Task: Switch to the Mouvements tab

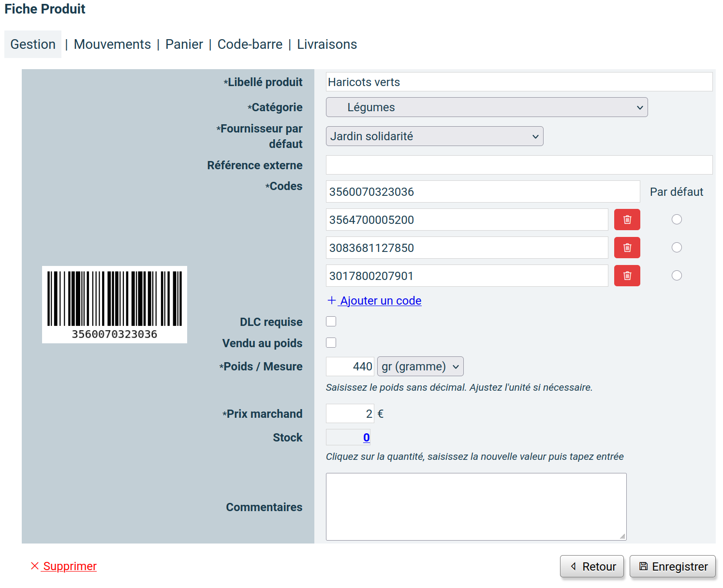Action: [112, 44]
